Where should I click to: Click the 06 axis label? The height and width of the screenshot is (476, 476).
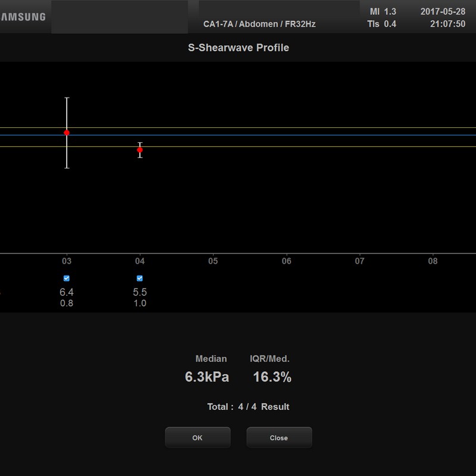pos(286,261)
